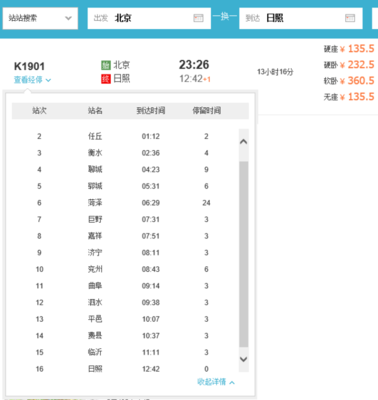Viewport: 378px width, 400px height.
Task: Open the 站站搜索 dropdown
Action: pyautogui.click(x=40, y=18)
